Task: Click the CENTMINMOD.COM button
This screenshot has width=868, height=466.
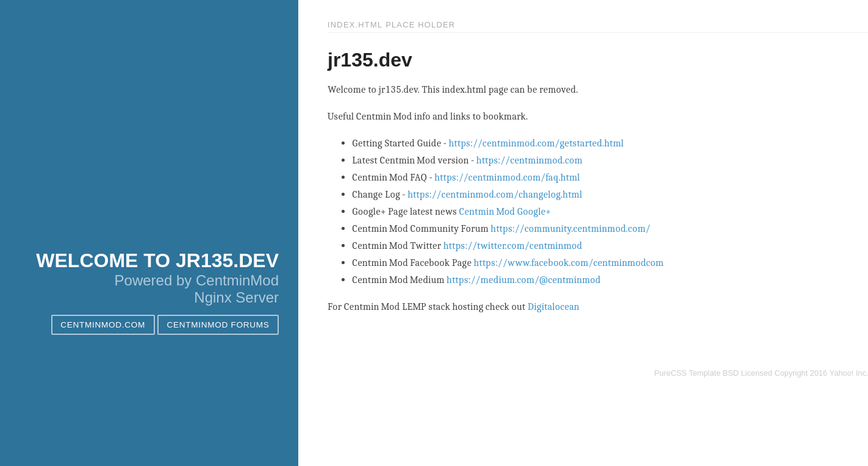Action: pos(103,324)
